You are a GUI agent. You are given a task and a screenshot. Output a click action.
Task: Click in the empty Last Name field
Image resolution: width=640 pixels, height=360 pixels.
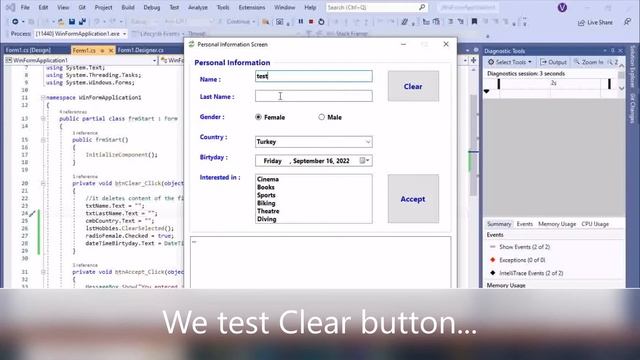click(313, 96)
